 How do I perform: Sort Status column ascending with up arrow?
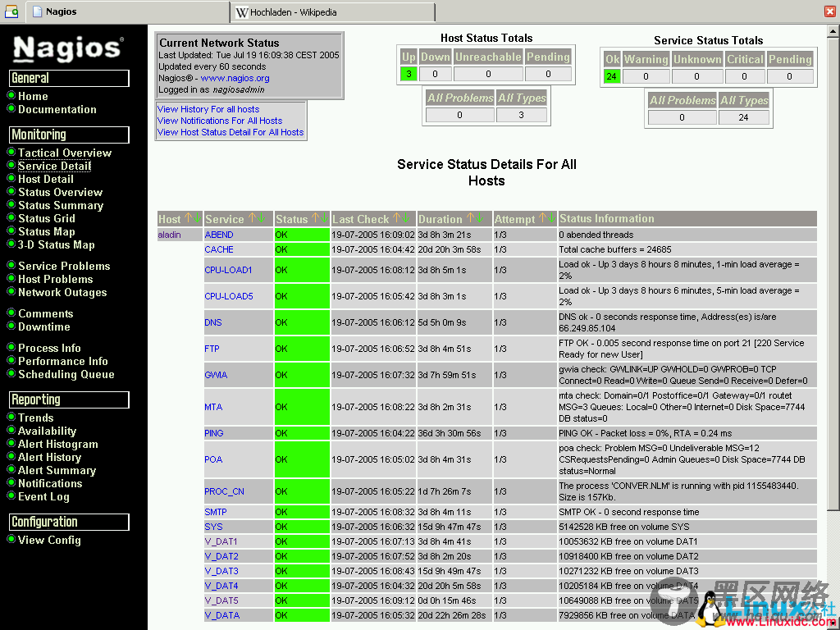tap(316, 218)
